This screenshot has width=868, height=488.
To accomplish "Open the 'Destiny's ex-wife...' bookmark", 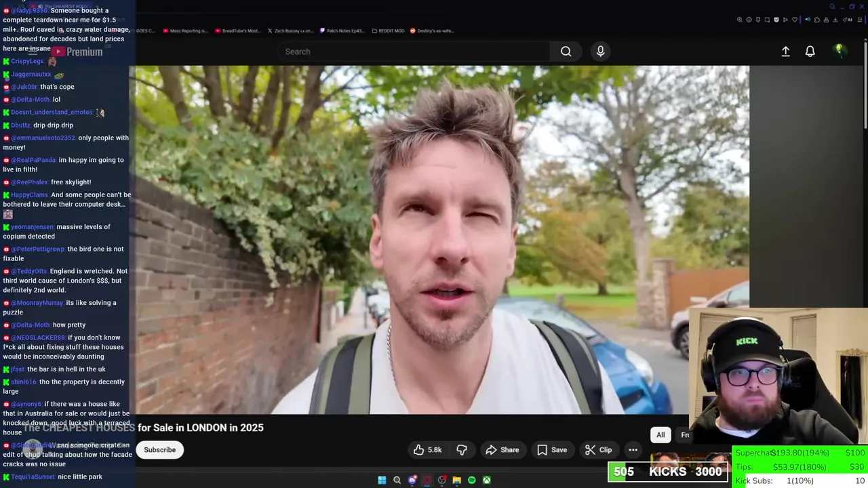I will [x=432, y=30].
